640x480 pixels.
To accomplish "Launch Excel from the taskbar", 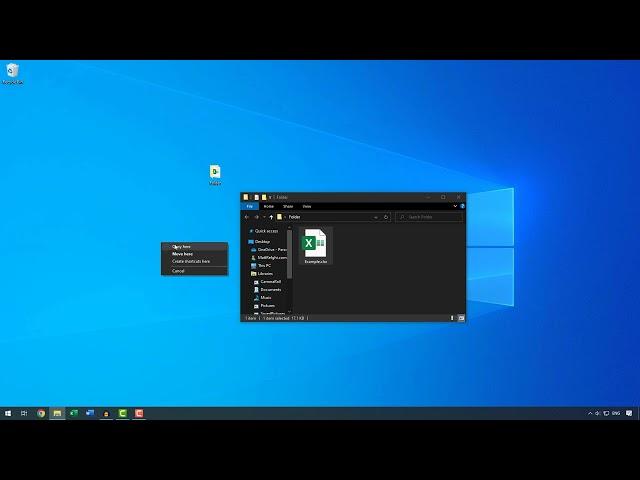I will click(73, 413).
